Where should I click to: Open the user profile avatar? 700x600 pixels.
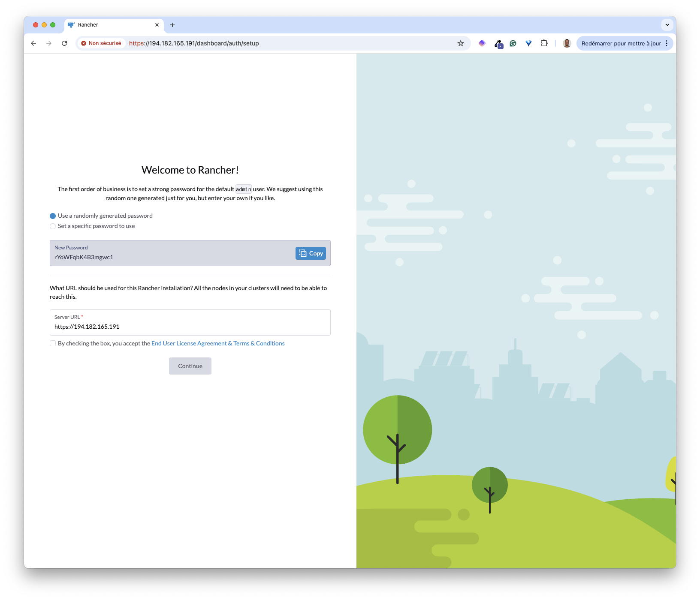(567, 43)
